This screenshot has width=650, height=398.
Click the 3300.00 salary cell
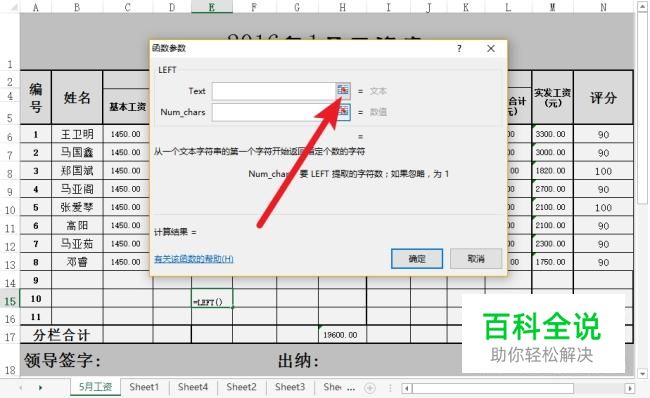point(552,134)
